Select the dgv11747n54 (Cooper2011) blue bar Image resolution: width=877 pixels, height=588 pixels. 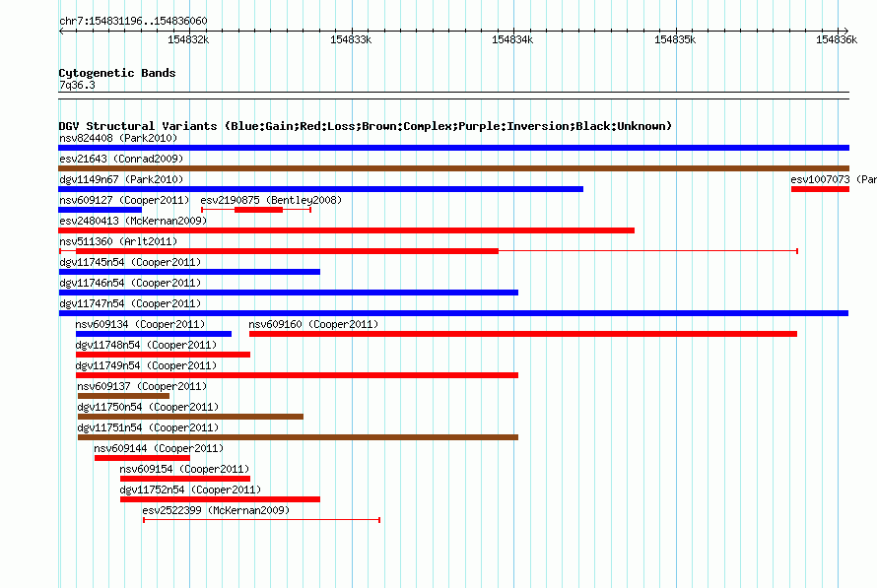[x=453, y=313]
